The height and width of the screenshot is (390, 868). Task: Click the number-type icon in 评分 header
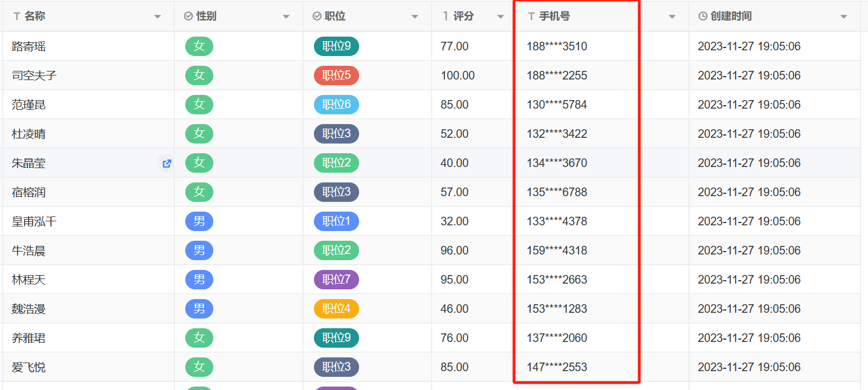pyautogui.click(x=445, y=17)
